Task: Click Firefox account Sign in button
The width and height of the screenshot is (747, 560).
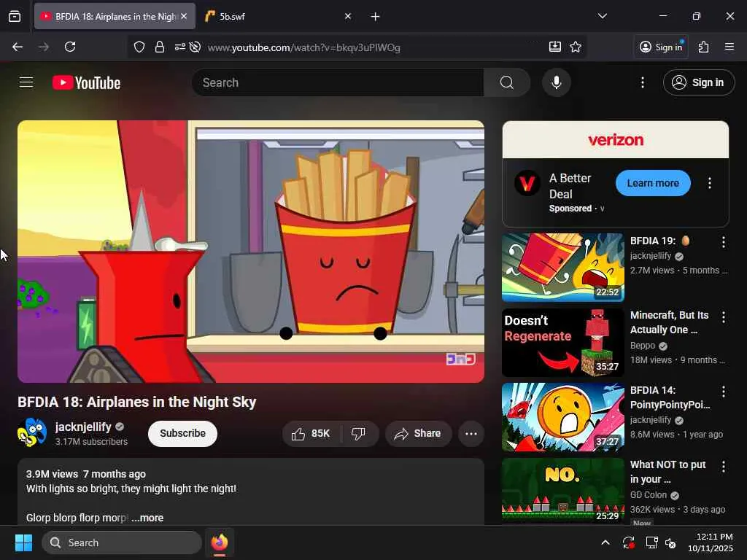Action: [x=661, y=47]
